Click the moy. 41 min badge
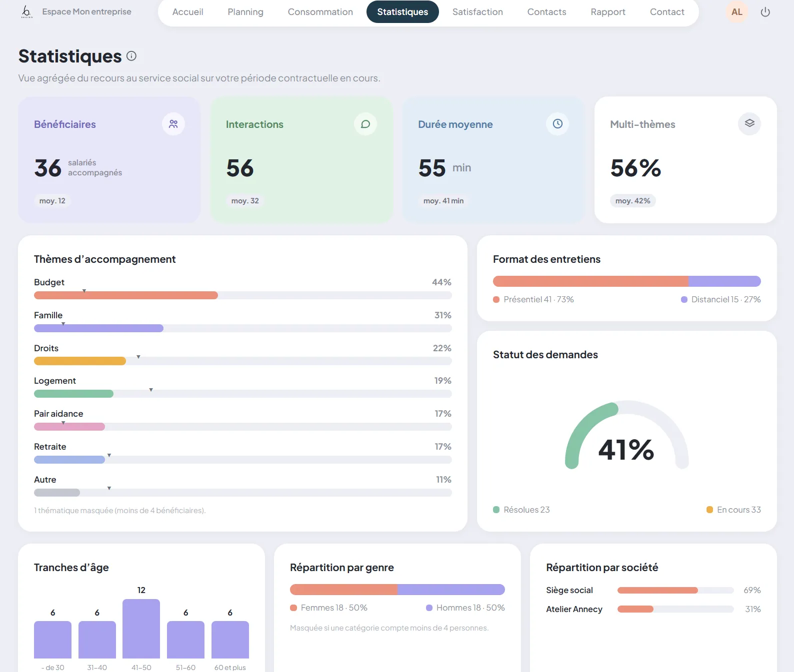 443,201
